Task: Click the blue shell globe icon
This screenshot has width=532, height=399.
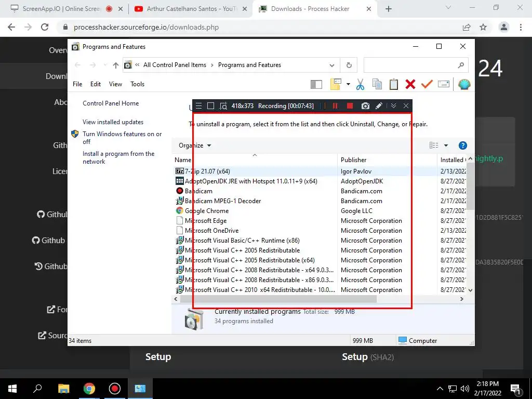Action: point(464,84)
